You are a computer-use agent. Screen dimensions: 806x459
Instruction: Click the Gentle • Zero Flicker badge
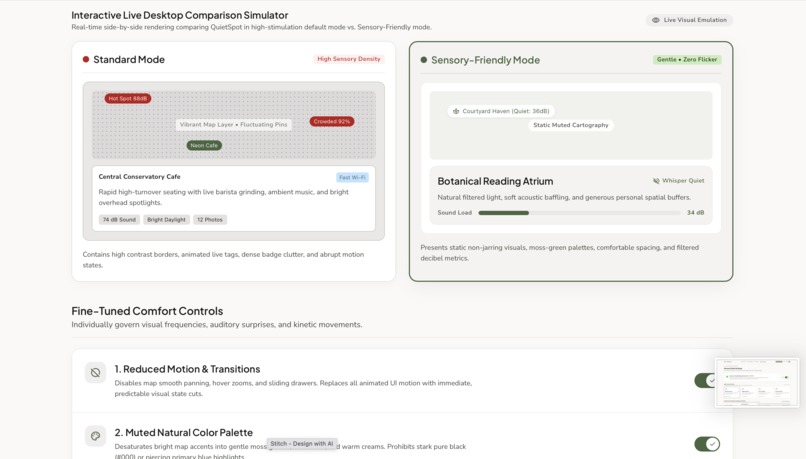[687, 60]
